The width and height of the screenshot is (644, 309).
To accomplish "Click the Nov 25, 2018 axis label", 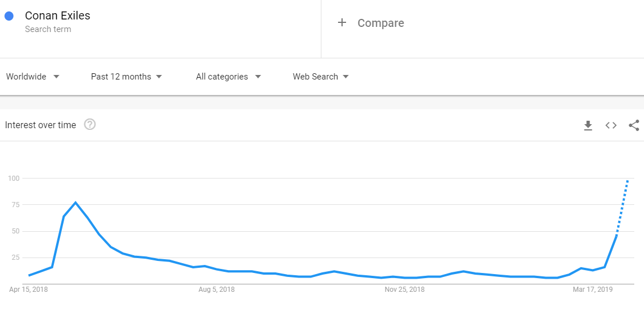I will pos(405,290).
